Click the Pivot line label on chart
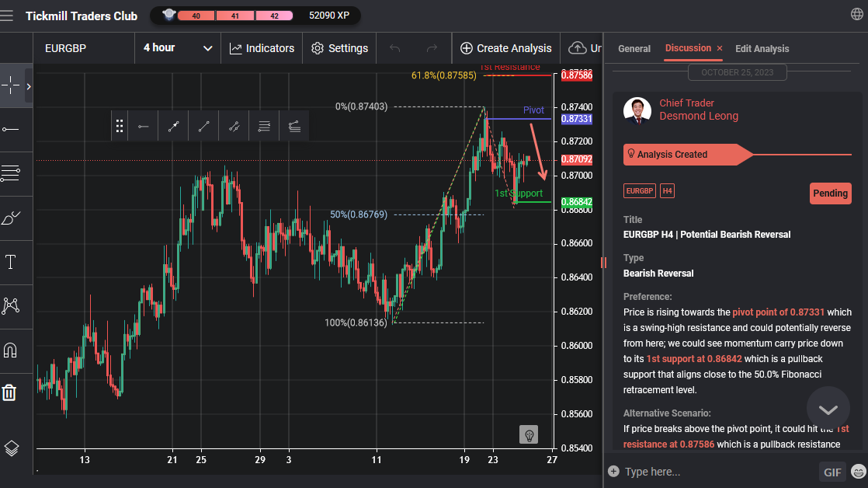This screenshot has width=868, height=488. coord(533,110)
